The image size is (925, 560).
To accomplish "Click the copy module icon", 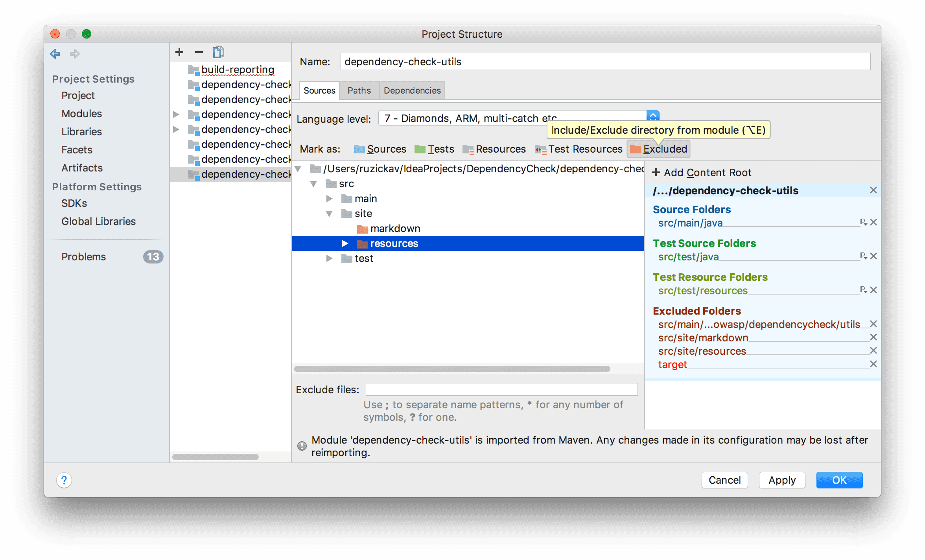I will 218,52.
